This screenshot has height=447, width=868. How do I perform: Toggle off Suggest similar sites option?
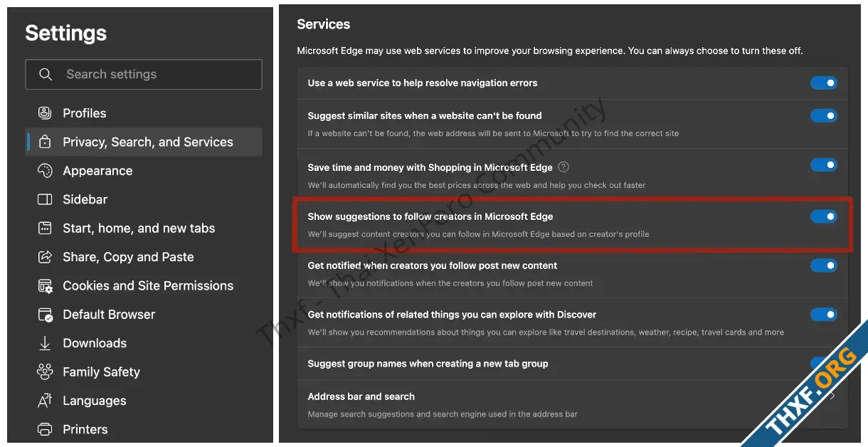[x=824, y=115]
